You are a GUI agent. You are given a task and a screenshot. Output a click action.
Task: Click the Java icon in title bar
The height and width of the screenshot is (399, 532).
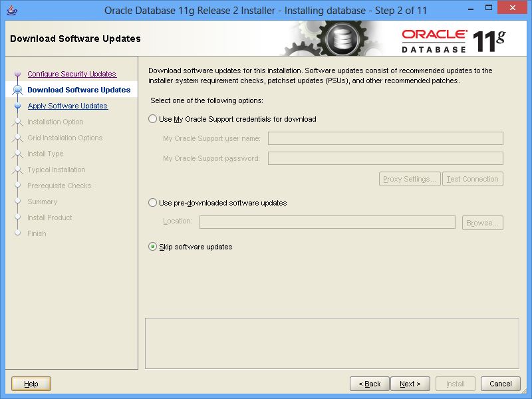[x=12, y=11]
